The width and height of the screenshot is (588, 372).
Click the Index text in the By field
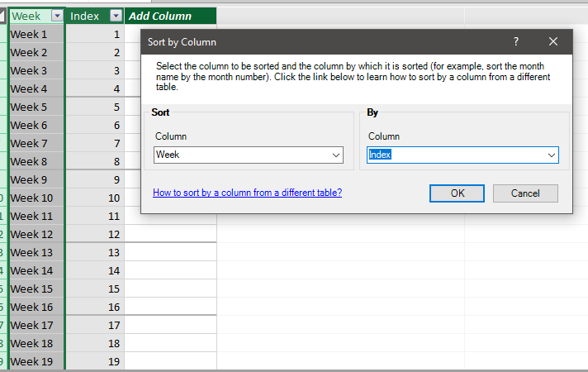tap(380, 155)
